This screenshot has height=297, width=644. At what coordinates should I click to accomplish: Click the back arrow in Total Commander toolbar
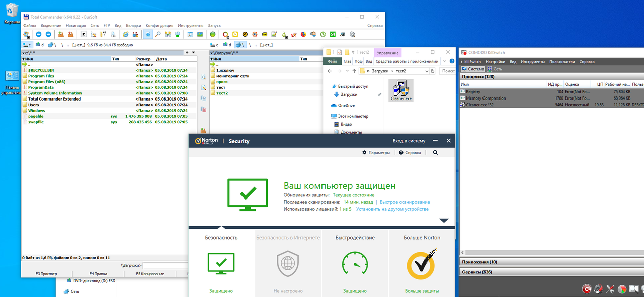click(38, 34)
